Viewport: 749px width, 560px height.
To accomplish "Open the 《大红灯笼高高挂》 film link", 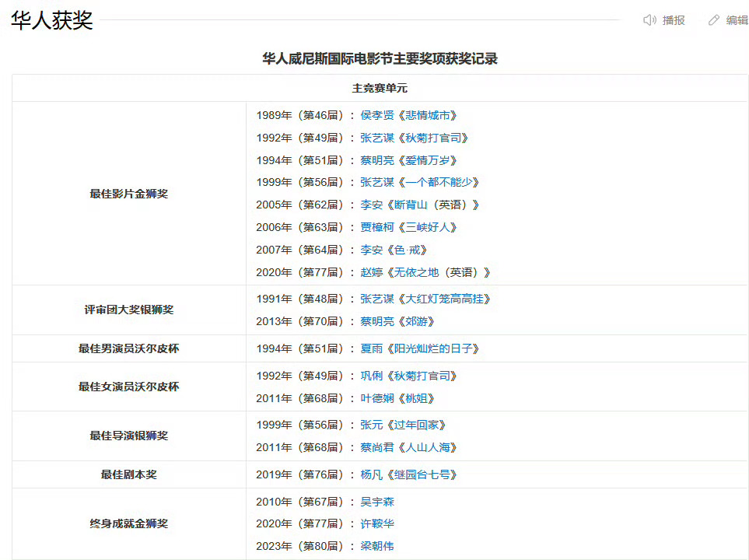I will click(444, 299).
